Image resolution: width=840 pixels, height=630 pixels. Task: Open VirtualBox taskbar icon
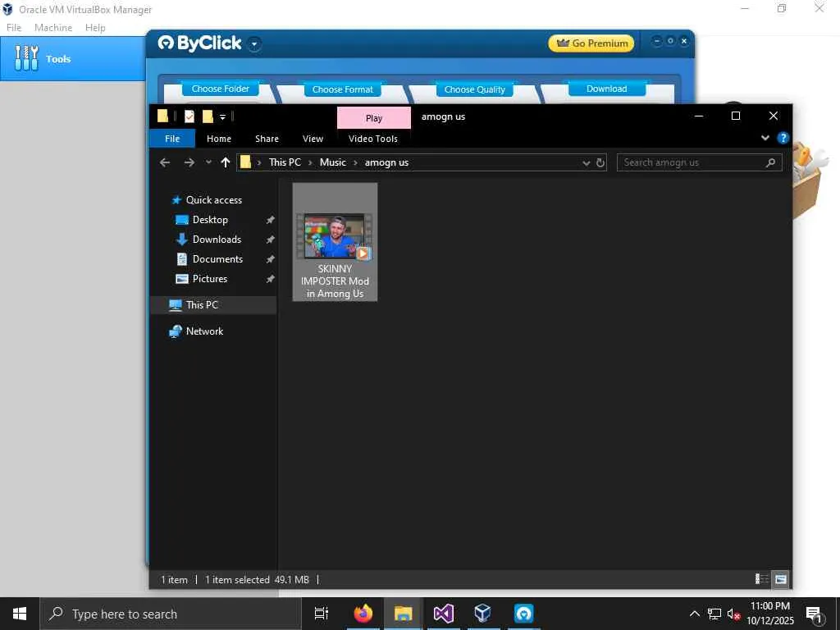tap(483, 614)
